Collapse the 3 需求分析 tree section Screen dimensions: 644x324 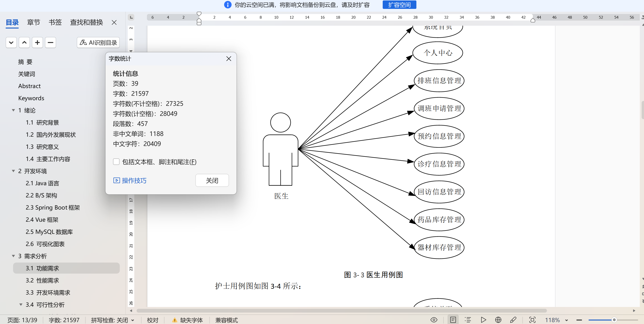click(13, 256)
